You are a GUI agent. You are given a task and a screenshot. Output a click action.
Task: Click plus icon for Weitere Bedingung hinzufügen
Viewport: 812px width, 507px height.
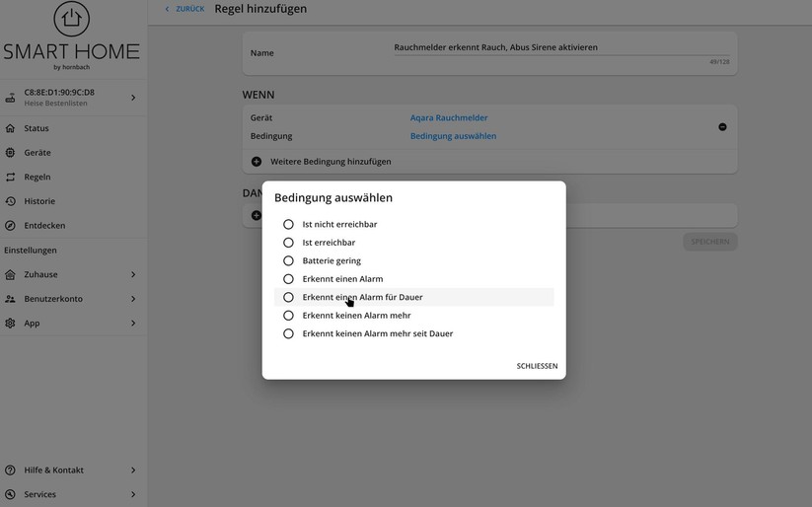click(257, 162)
